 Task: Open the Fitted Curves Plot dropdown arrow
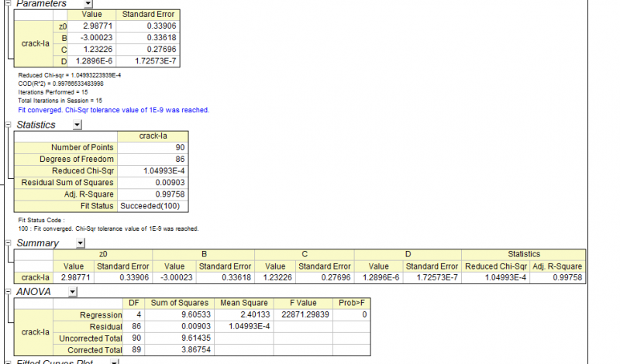[x=114, y=362]
